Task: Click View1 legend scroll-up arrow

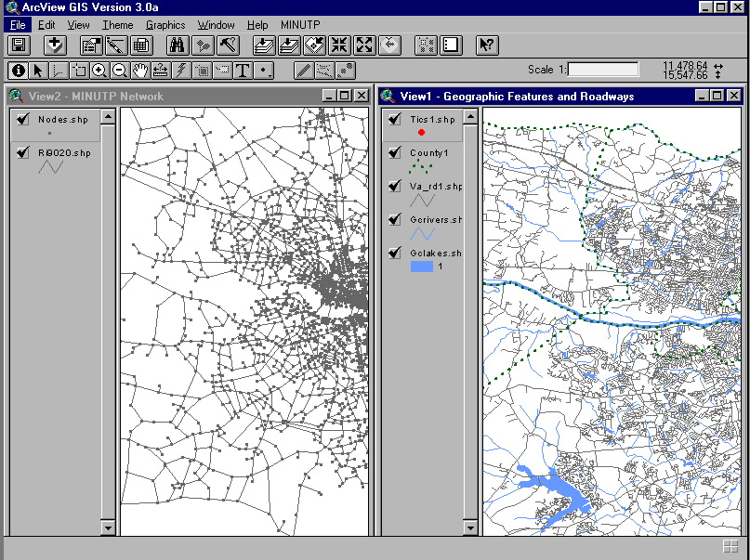Action: click(x=470, y=117)
